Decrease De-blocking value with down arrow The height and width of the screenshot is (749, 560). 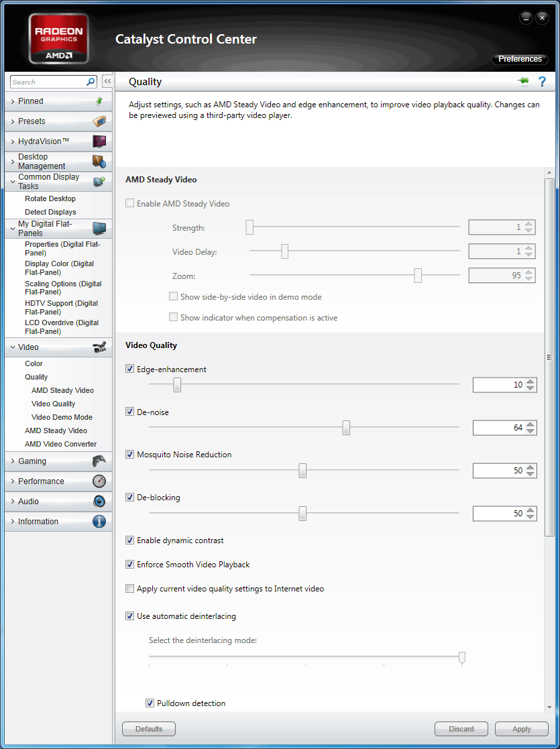[530, 517]
